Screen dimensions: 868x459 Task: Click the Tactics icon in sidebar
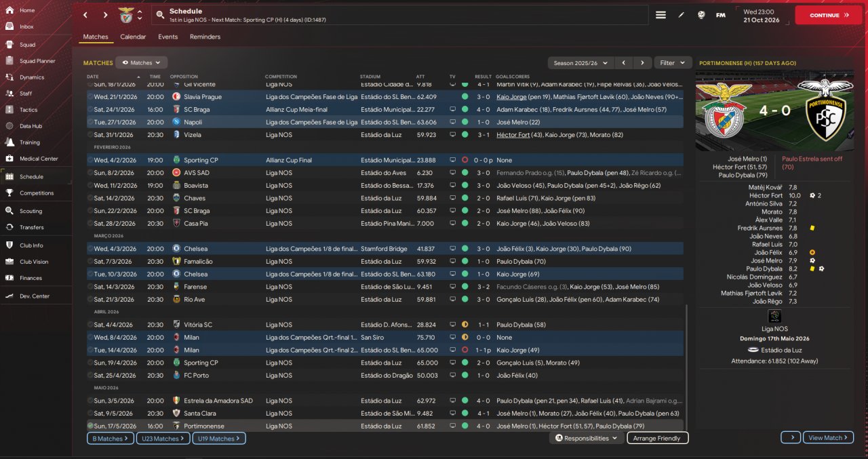10,110
